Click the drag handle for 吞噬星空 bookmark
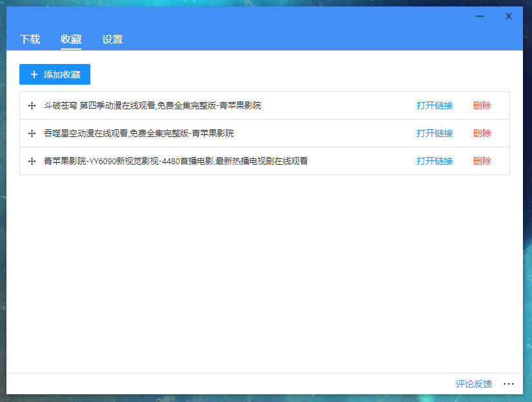The image size is (532, 402). (32, 134)
